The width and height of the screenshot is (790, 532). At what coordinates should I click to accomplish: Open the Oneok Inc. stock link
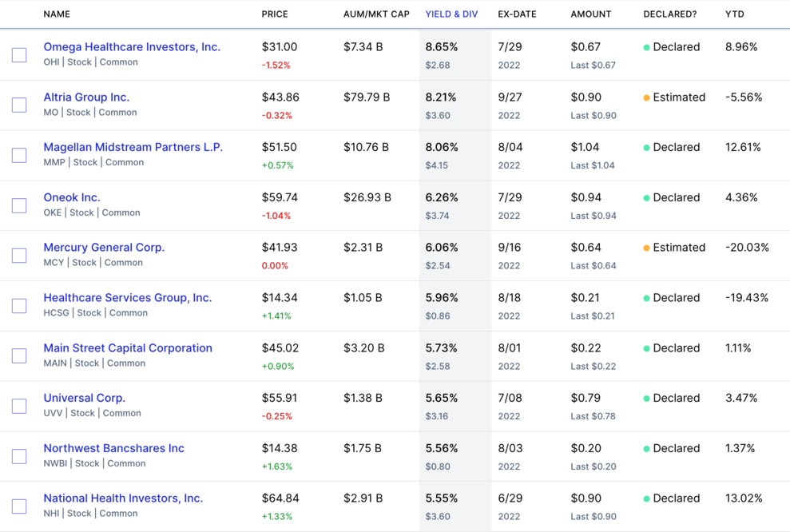(x=72, y=197)
